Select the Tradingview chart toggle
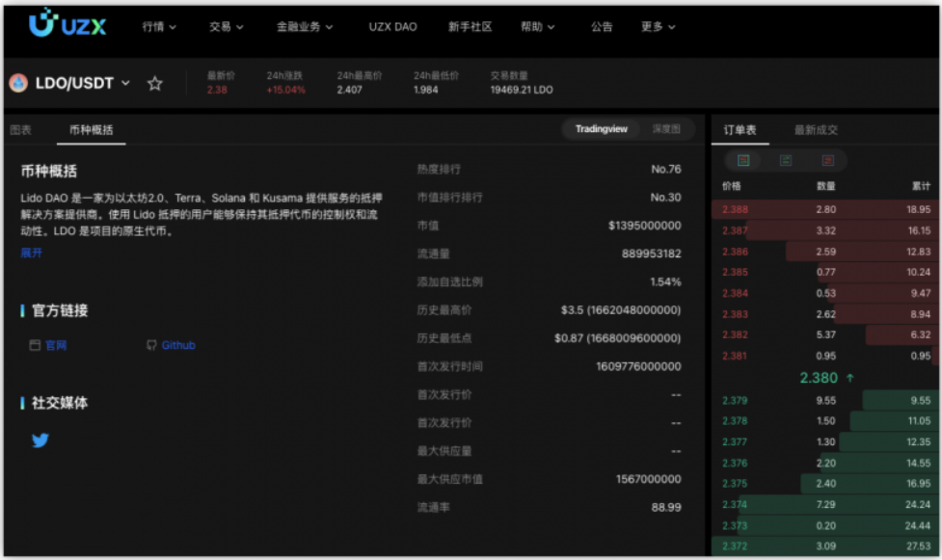 point(601,128)
